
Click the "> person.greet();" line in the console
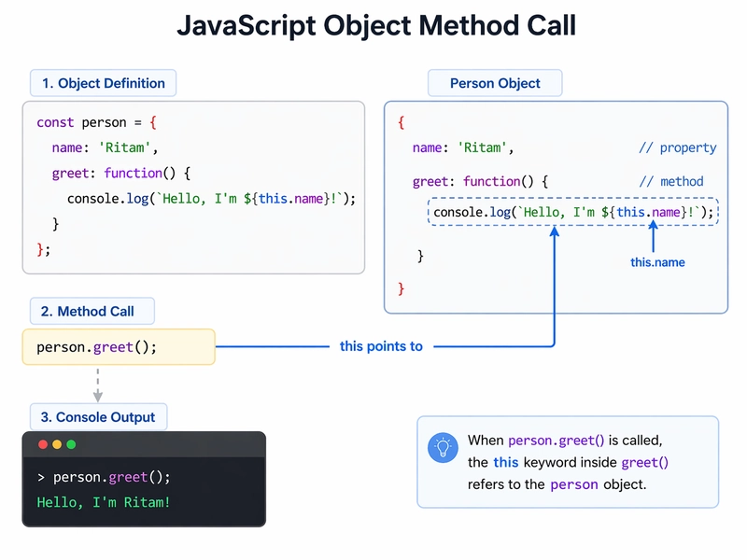click(104, 477)
